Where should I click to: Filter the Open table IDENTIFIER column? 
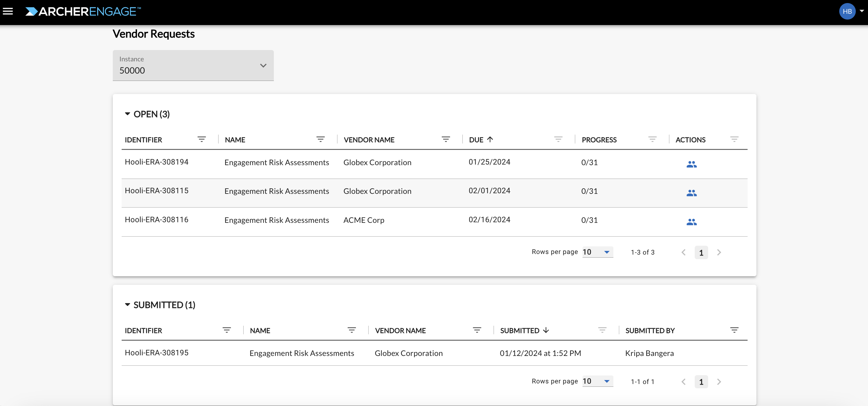point(201,140)
